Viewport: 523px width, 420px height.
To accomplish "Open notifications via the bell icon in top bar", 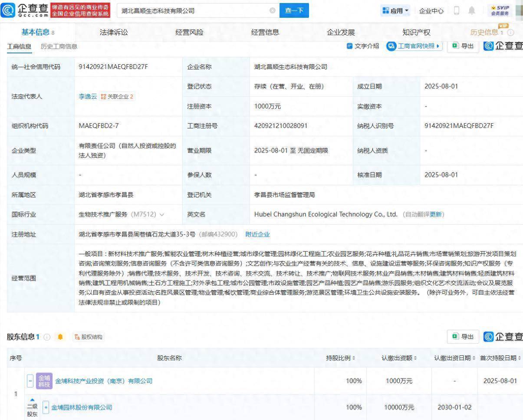I will [x=472, y=10].
